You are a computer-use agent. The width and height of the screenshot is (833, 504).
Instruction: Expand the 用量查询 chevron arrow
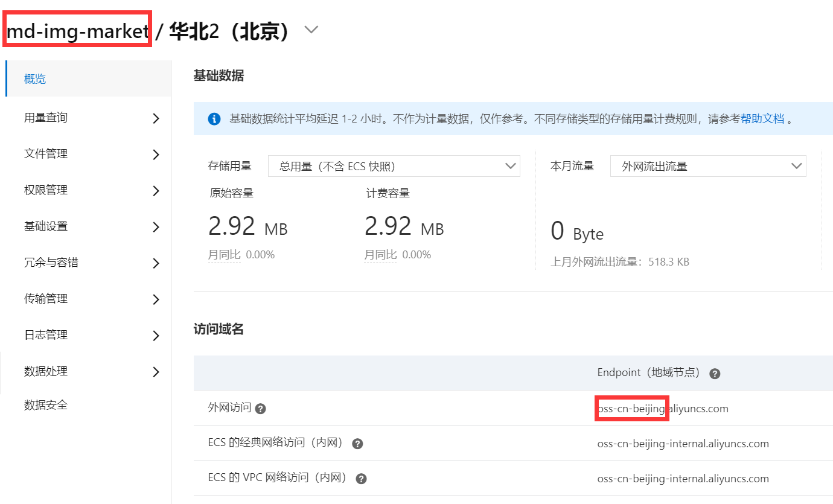156,118
